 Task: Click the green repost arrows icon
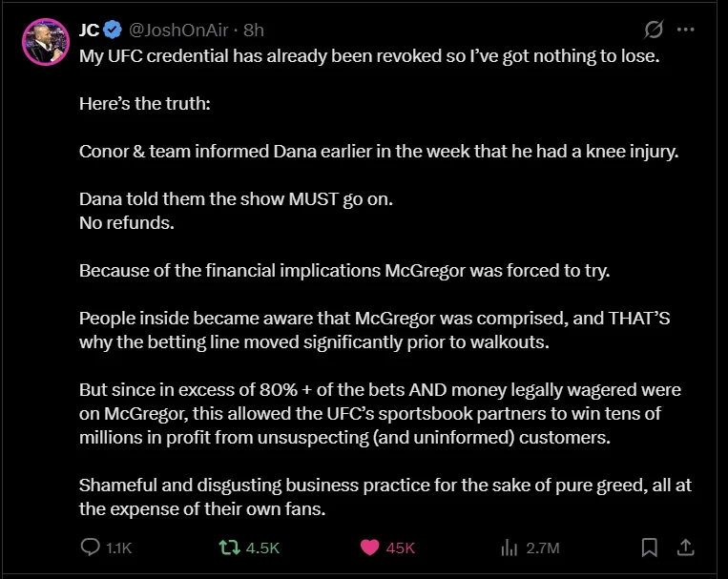coord(229,548)
